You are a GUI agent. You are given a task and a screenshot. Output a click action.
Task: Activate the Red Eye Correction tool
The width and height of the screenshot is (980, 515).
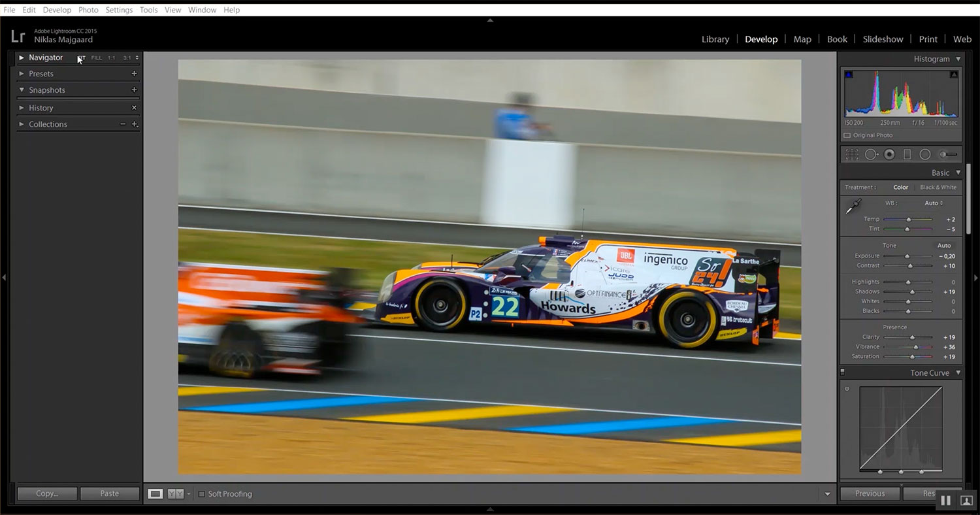889,154
